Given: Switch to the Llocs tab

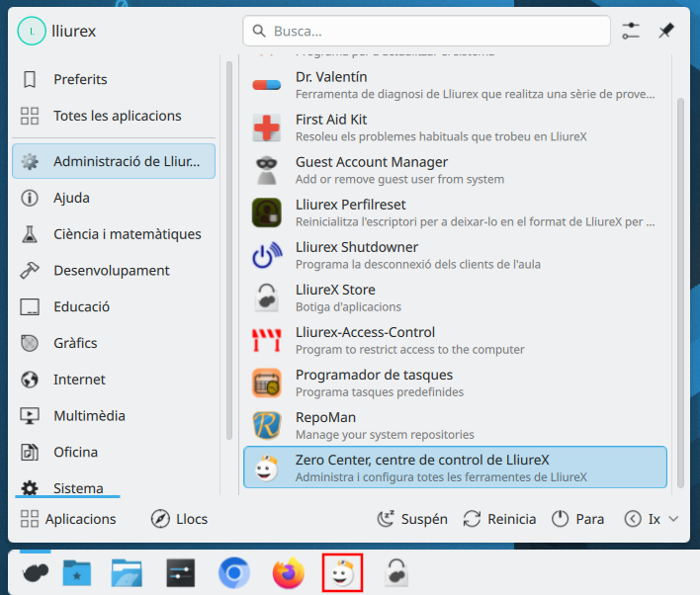Looking at the screenshot, I should [179, 519].
